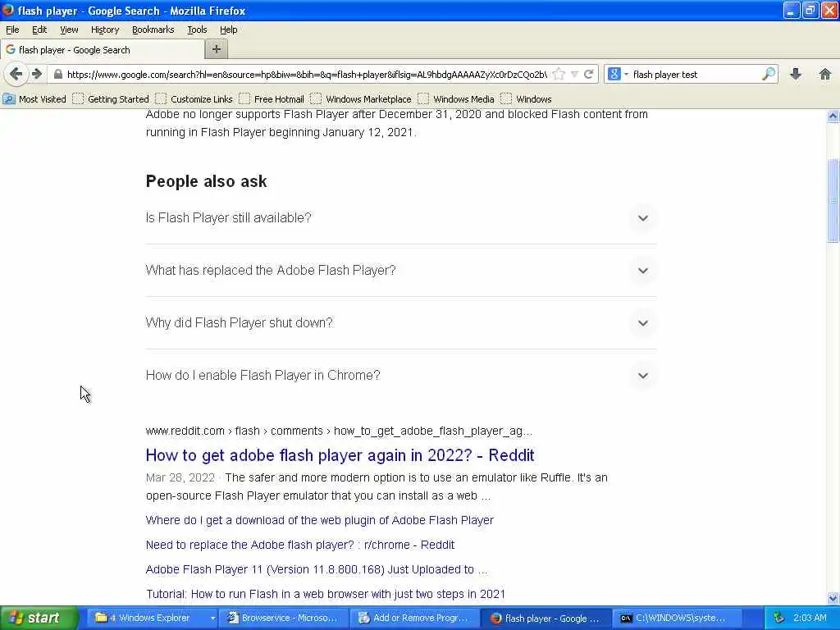Open the View menu

[x=69, y=30]
